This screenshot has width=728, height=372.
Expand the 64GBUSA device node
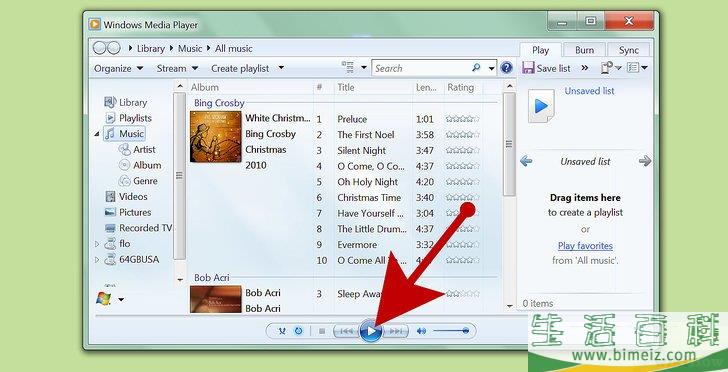(x=97, y=260)
